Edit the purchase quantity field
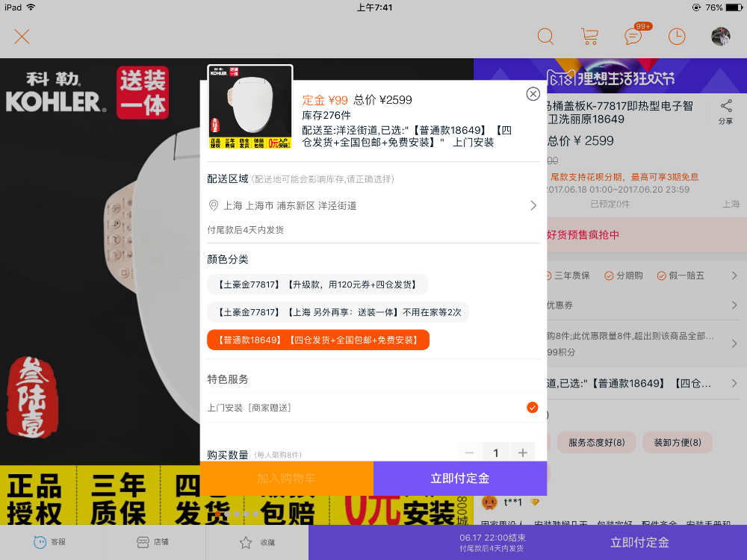 click(x=496, y=453)
